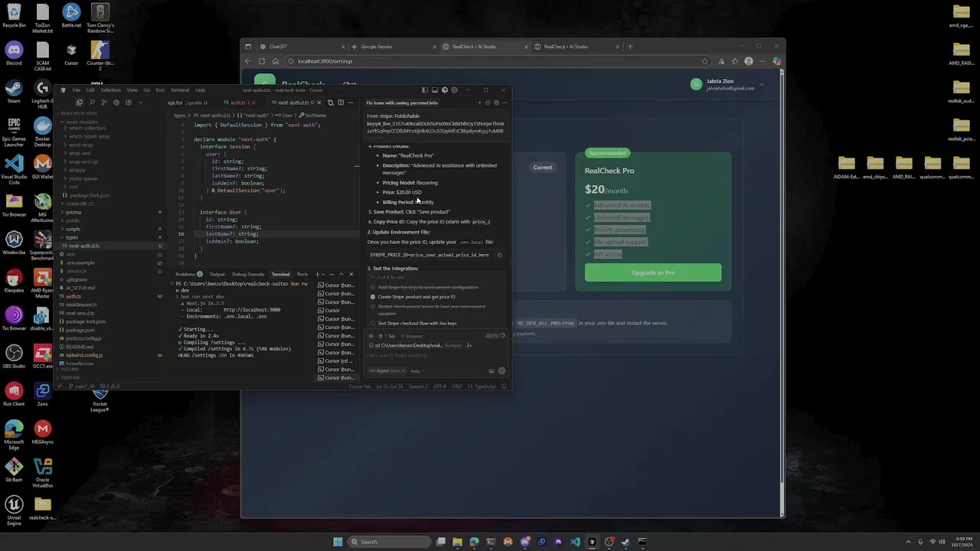Switch to the ChatGPT browser tab
The image size is (980, 551).
[302, 47]
